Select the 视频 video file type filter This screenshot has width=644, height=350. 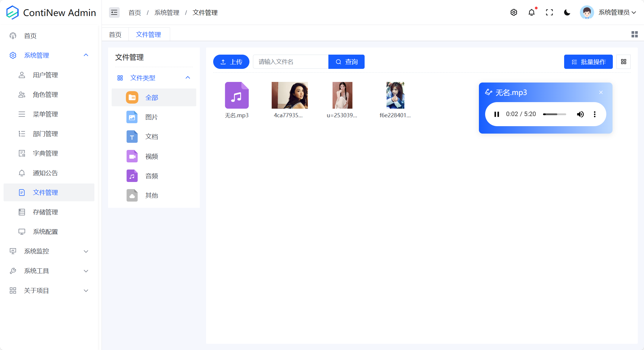151,156
